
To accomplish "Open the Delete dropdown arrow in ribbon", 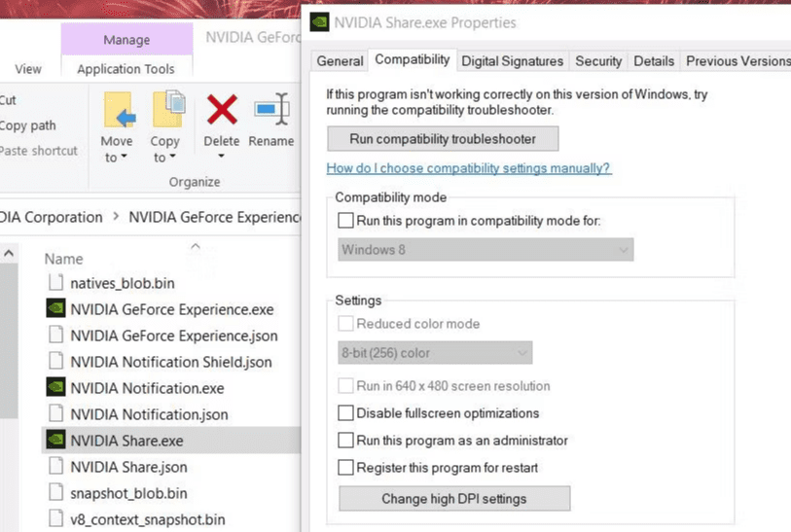I will [x=222, y=157].
